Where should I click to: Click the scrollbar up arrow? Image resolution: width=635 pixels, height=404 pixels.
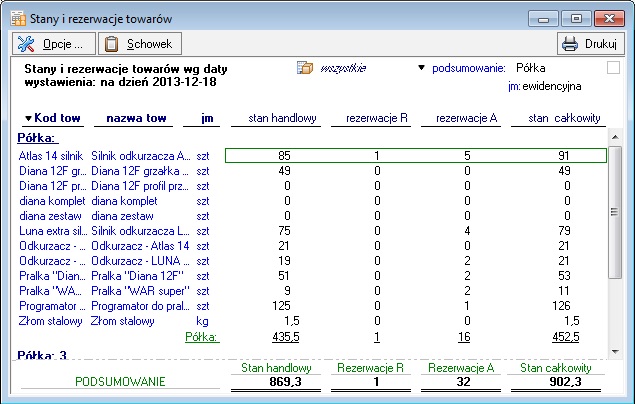click(x=615, y=137)
